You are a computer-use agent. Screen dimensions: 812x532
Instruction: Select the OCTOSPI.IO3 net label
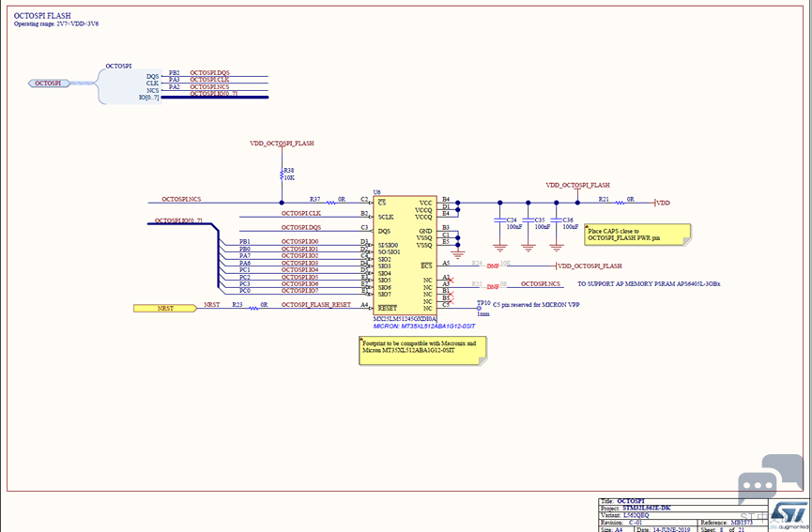point(299,263)
